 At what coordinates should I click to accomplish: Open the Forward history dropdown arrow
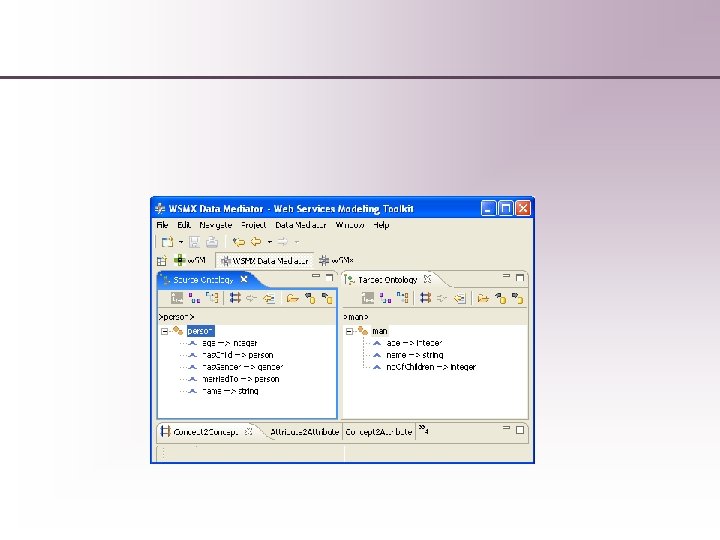297,242
